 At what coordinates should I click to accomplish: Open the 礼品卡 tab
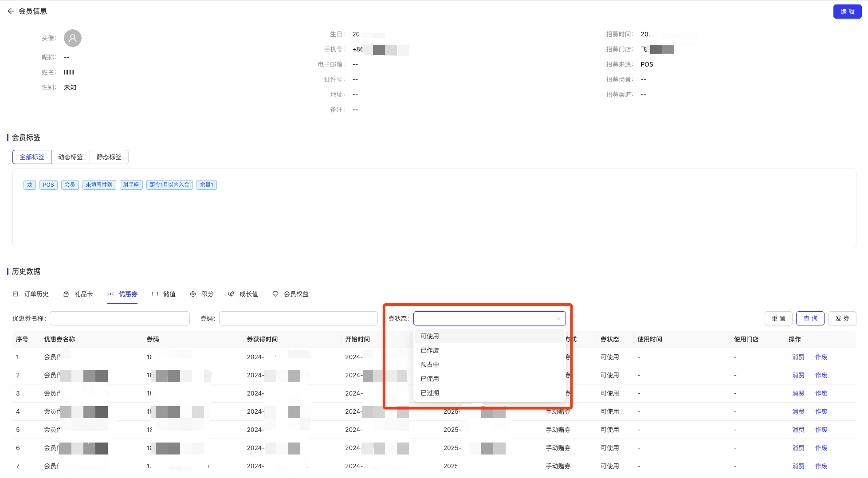pos(78,294)
